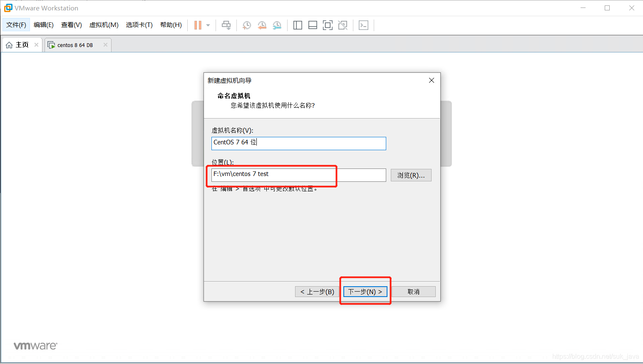Open the 编辑(E) menu
Viewport: 643px width, 364px height.
click(x=44, y=25)
